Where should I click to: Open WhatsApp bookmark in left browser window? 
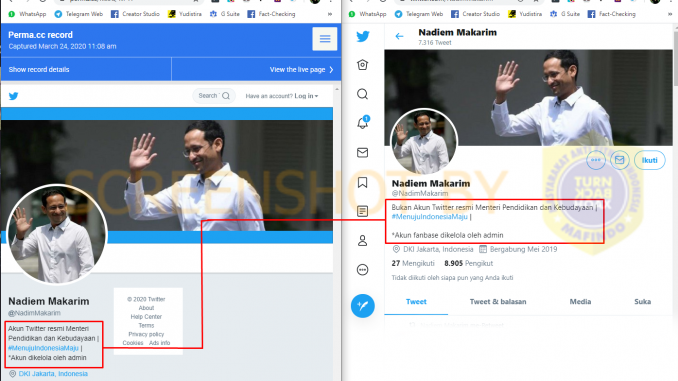tap(27, 14)
